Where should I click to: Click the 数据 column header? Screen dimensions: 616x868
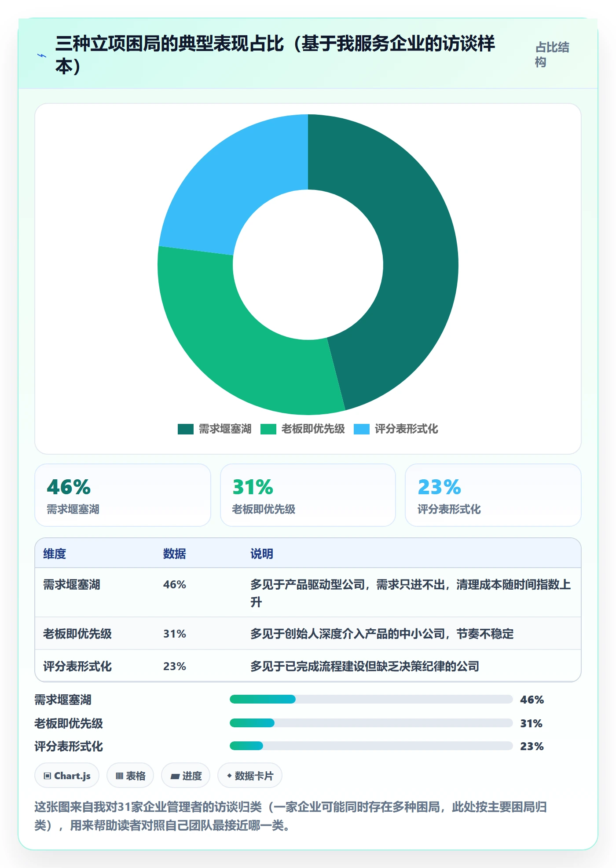(175, 554)
